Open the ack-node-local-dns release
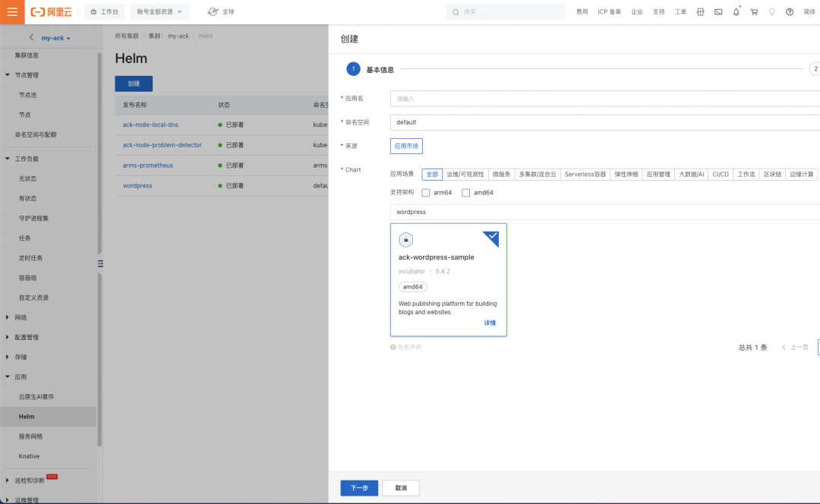The height and width of the screenshot is (504, 820). coord(150,124)
